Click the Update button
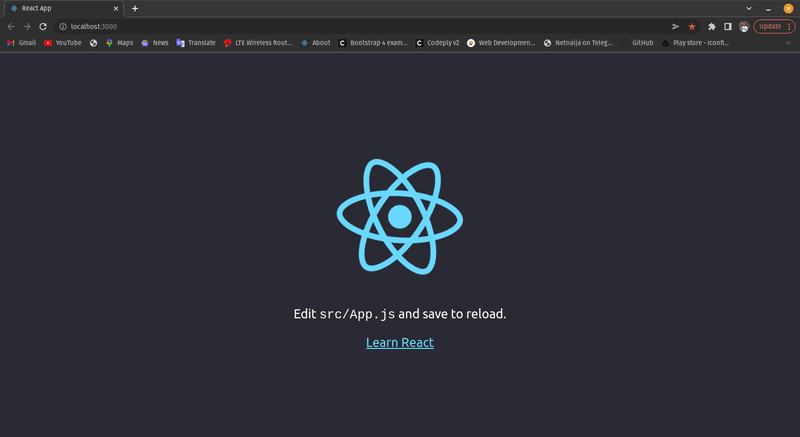This screenshot has width=800, height=437. coord(774,27)
